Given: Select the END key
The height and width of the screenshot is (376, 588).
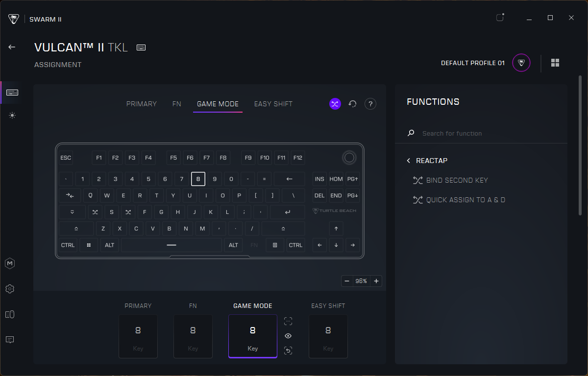Looking at the screenshot, I should tap(336, 195).
